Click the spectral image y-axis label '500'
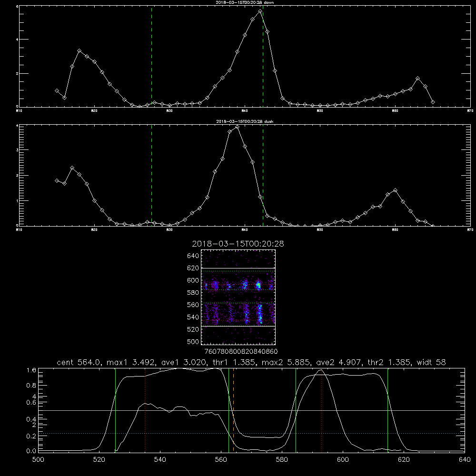Viewport: 476px width, 476px height. [x=193, y=341]
